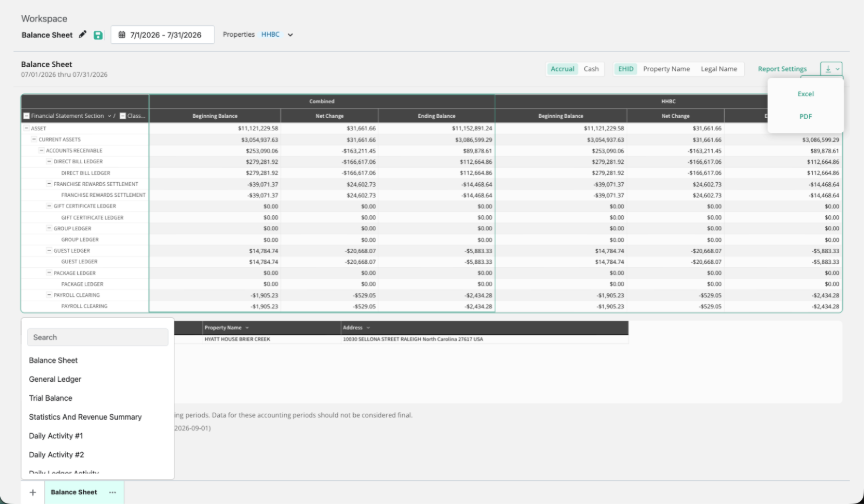Collapse the Class header minus box

click(x=123, y=116)
